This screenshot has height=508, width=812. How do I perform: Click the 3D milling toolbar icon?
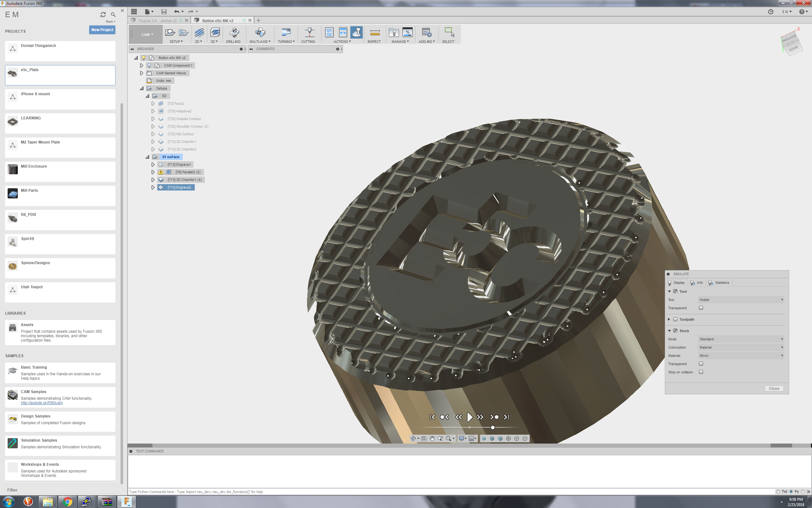coord(215,33)
